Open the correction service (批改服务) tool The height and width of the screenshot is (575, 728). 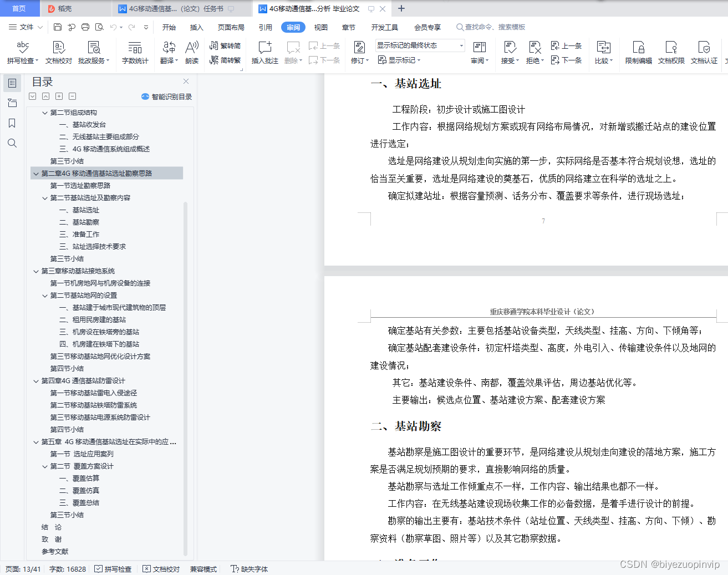point(94,53)
